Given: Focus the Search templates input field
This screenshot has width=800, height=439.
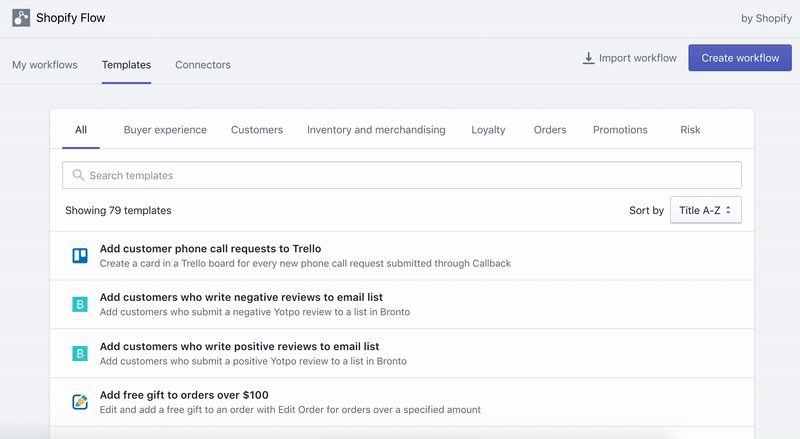Looking at the screenshot, I should click(x=410, y=175).
